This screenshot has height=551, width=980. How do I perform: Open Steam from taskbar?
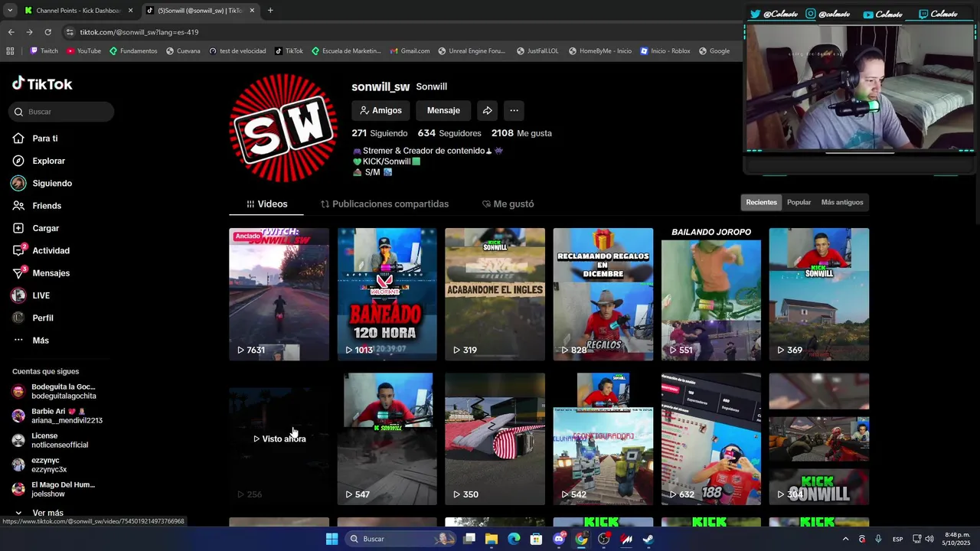[648, 539]
